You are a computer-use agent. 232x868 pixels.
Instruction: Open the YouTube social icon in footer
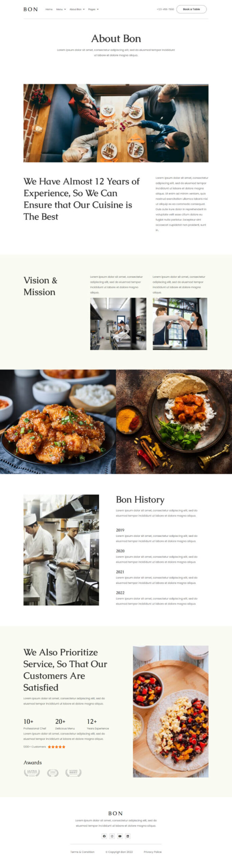click(x=120, y=836)
